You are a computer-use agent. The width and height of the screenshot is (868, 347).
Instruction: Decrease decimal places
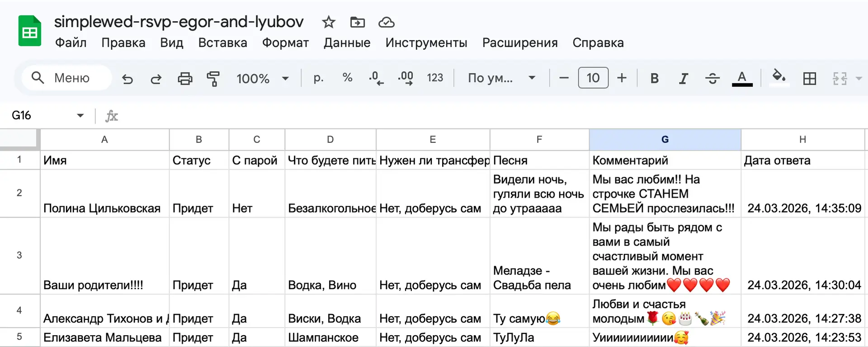376,78
